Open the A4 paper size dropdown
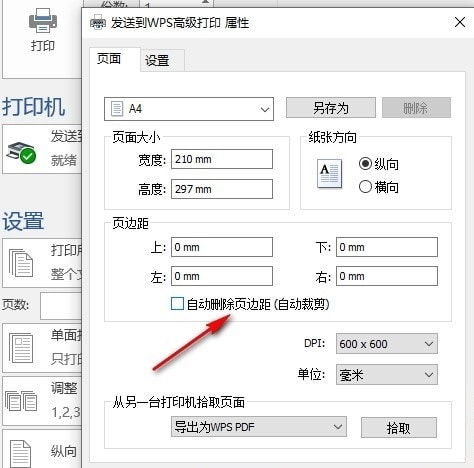Screen dimensions: 474x468 coord(189,109)
